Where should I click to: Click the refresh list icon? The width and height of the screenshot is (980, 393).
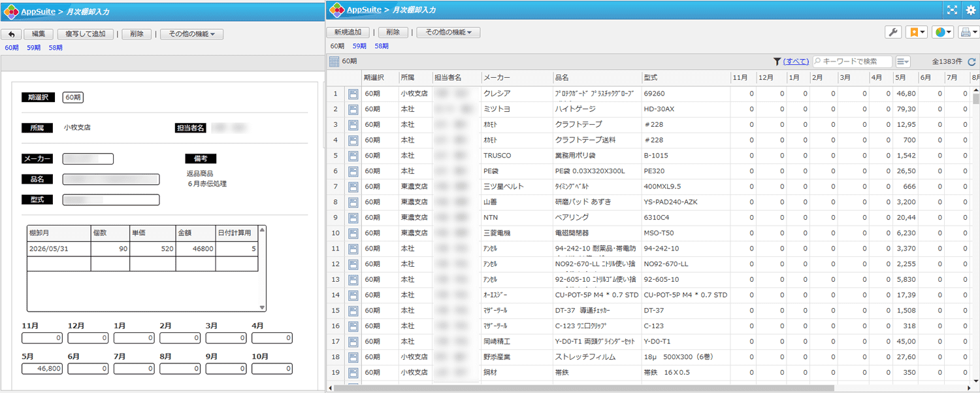point(972,61)
